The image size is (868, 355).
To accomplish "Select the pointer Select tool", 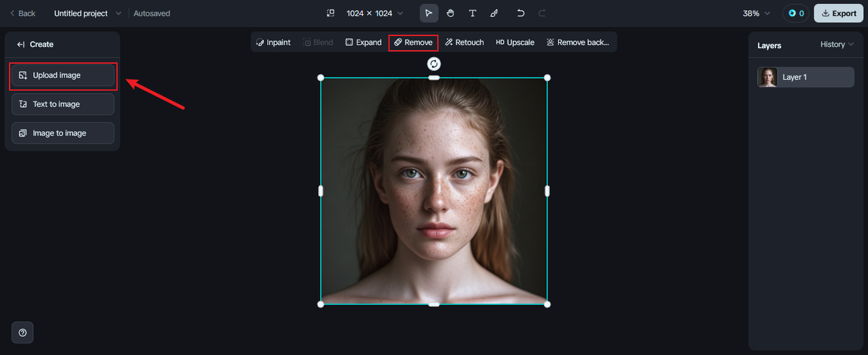I will pos(429,14).
